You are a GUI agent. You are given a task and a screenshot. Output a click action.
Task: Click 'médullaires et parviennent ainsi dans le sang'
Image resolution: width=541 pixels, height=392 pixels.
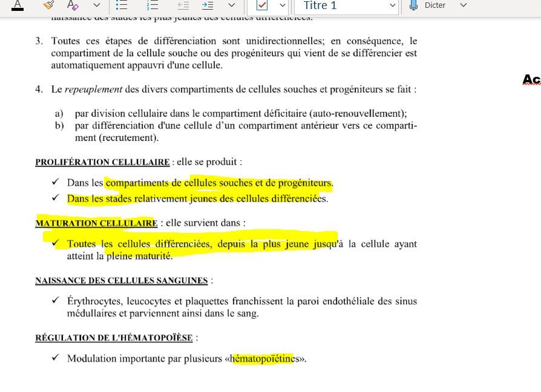coord(163,313)
